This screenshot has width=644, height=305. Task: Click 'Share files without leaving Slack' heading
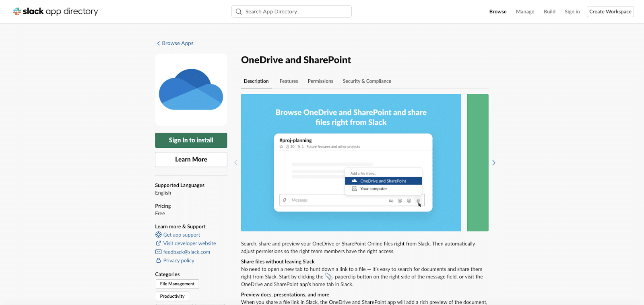(278, 262)
